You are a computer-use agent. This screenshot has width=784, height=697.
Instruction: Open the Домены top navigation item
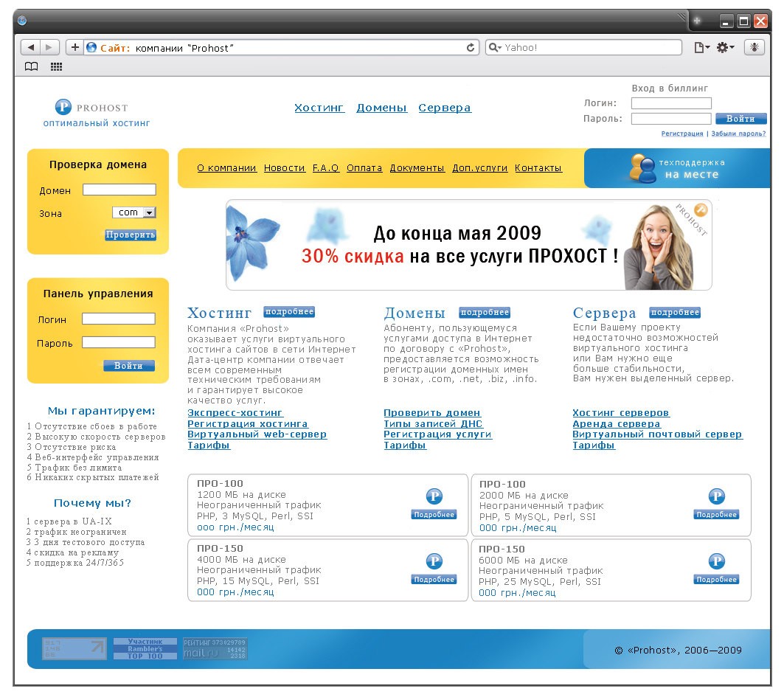coord(382,108)
